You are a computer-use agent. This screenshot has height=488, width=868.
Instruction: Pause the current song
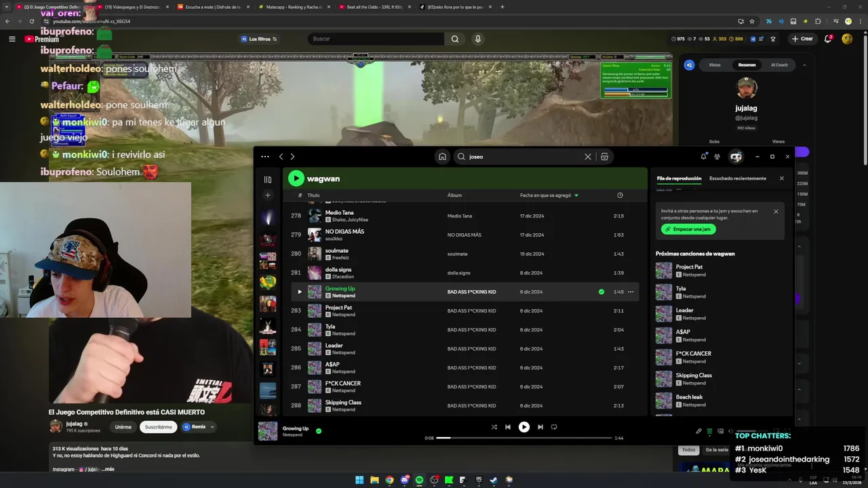click(x=524, y=427)
